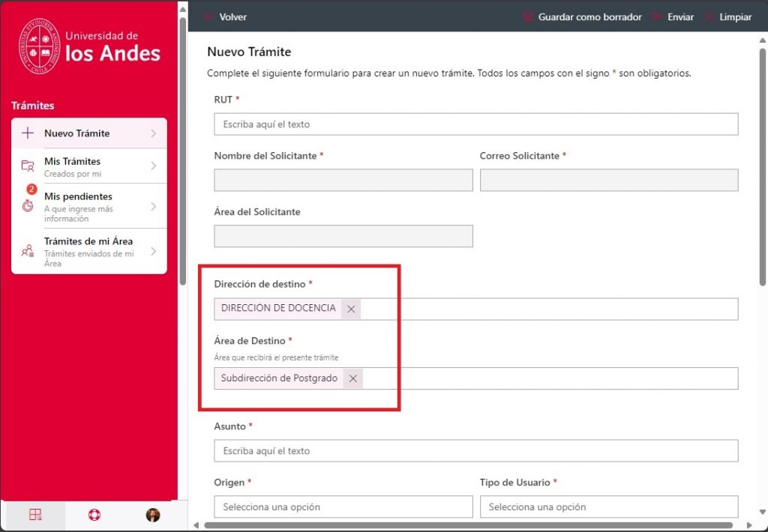Expand the Mis Trámites chevron
The image size is (768, 532).
(153, 166)
